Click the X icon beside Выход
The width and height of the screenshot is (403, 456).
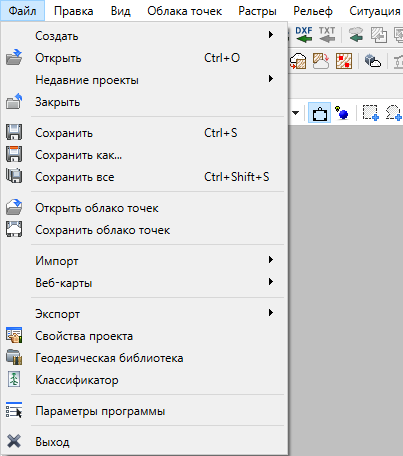click(x=14, y=441)
